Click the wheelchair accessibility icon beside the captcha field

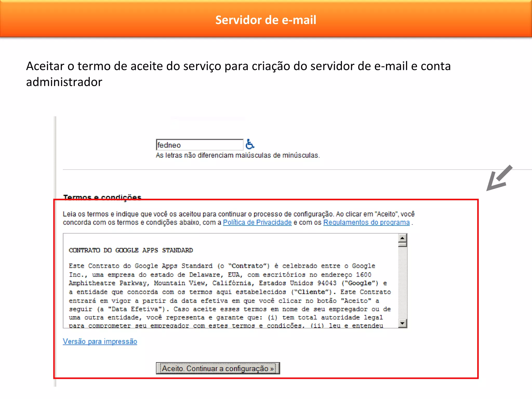pyautogui.click(x=250, y=144)
